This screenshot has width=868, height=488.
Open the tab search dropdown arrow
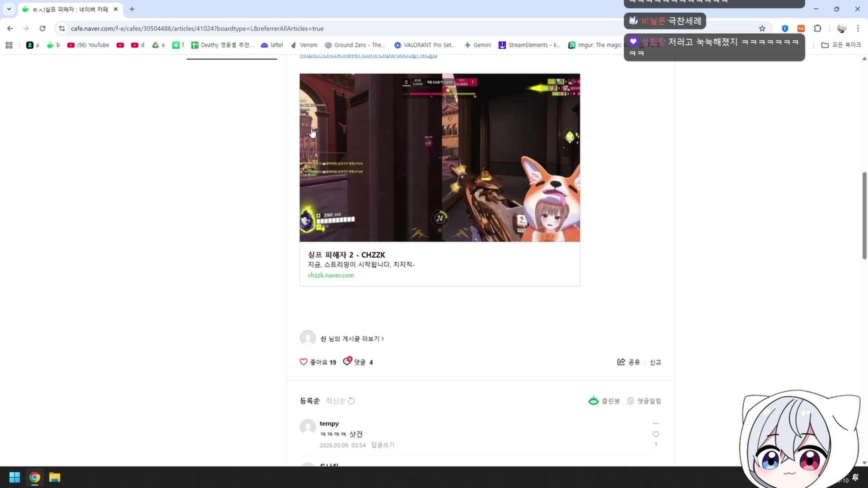(x=9, y=9)
